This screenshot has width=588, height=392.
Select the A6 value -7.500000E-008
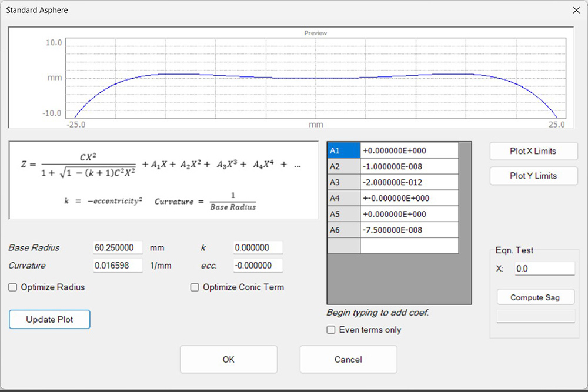[x=409, y=230]
